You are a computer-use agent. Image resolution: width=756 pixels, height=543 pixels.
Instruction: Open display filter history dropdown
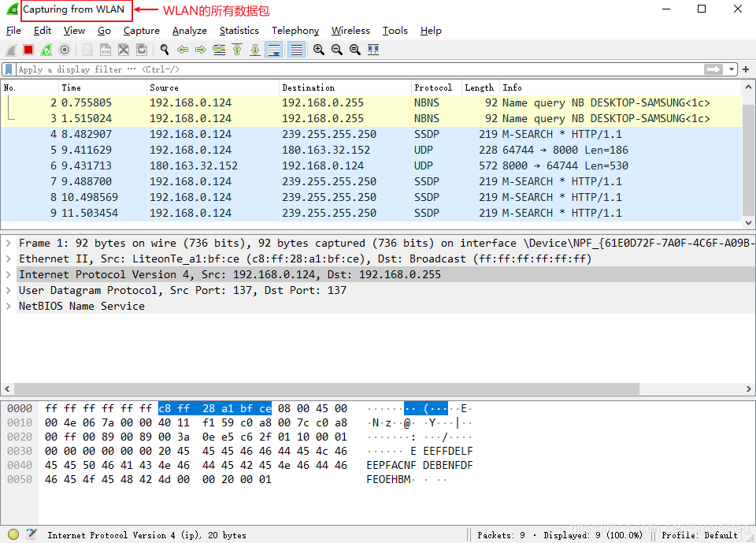pos(732,69)
